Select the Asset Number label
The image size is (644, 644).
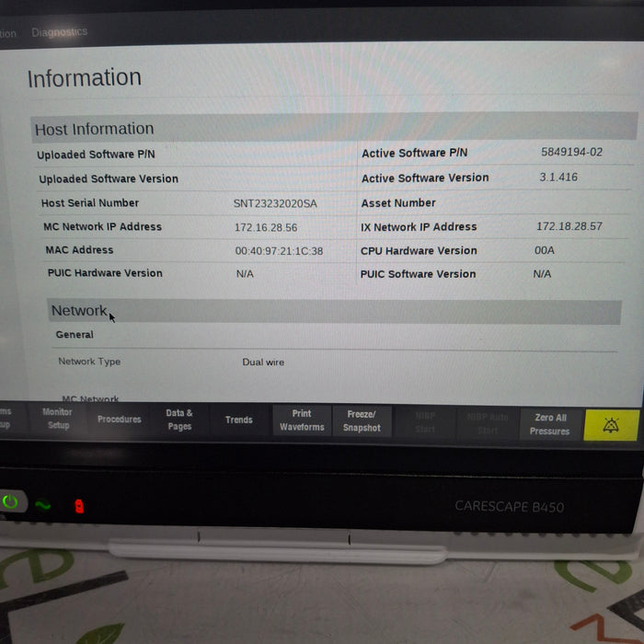[398, 203]
